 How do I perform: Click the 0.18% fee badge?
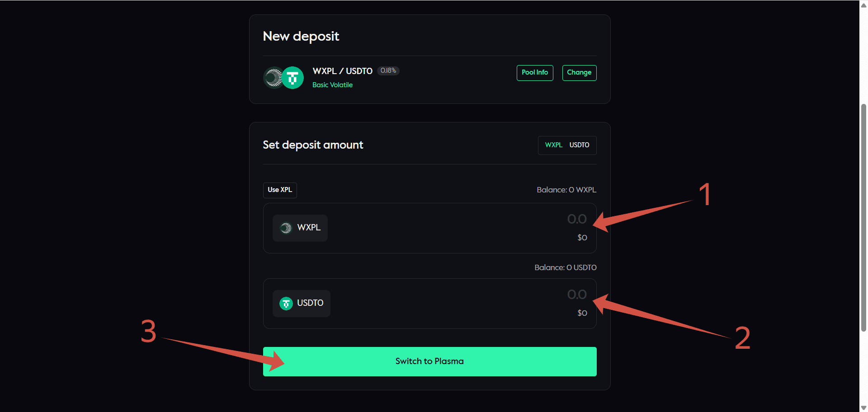(x=388, y=70)
